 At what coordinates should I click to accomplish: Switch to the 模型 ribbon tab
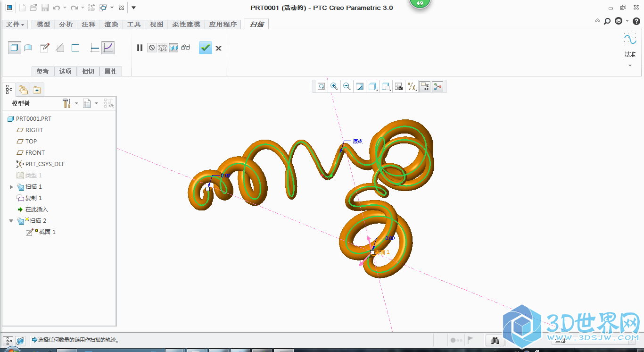[x=43, y=24]
